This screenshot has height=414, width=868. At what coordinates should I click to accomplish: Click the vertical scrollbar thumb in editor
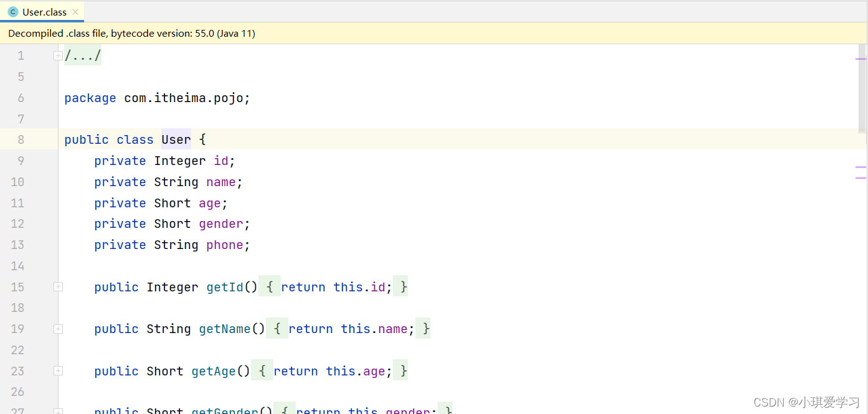[x=862, y=88]
